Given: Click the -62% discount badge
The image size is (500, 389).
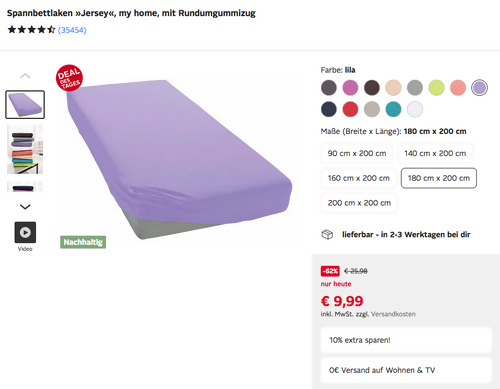Looking at the screenshot, I should tap(330, 271).
